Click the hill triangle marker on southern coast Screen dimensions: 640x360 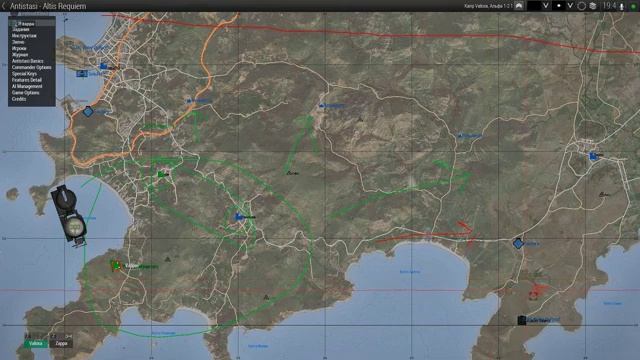tap(266, 298)
